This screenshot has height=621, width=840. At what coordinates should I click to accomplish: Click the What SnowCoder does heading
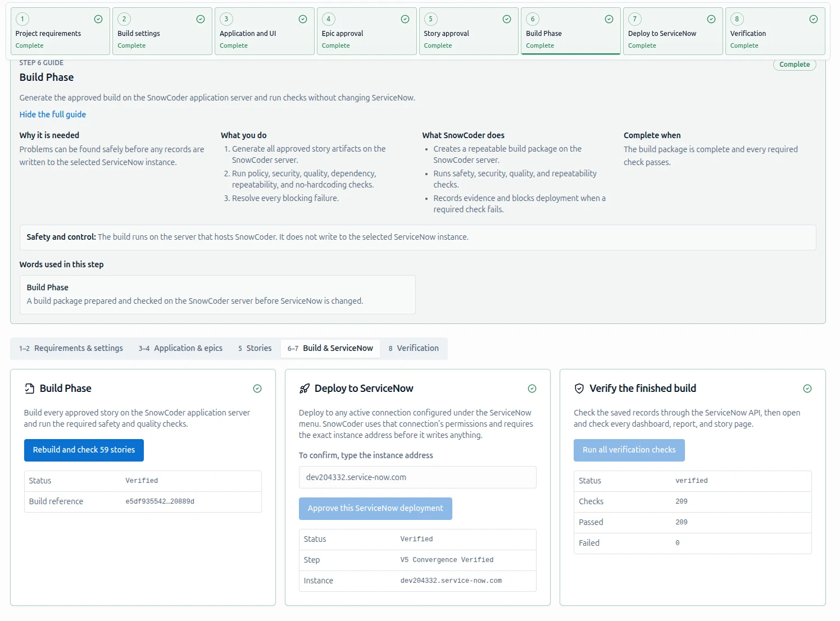464,135
